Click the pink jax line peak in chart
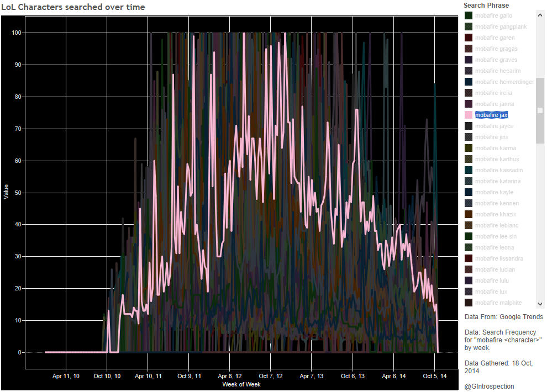547x392 pixels. tap(285, 33)
